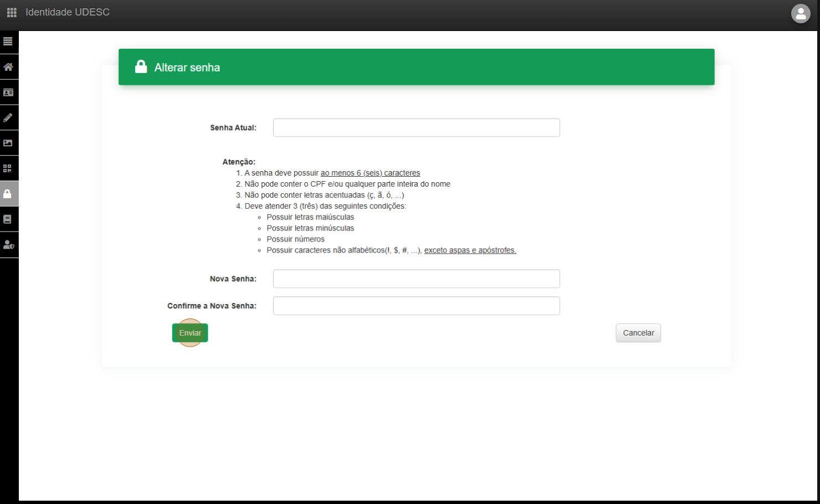Open the ID card sidebar icon
This screenshot has width=820, height=504.
coord(8,92)
